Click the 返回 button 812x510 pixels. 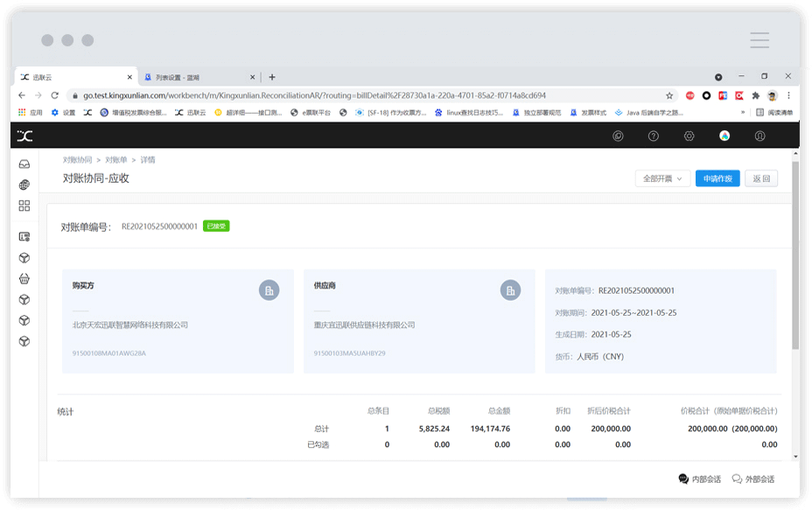click(760, 178)
